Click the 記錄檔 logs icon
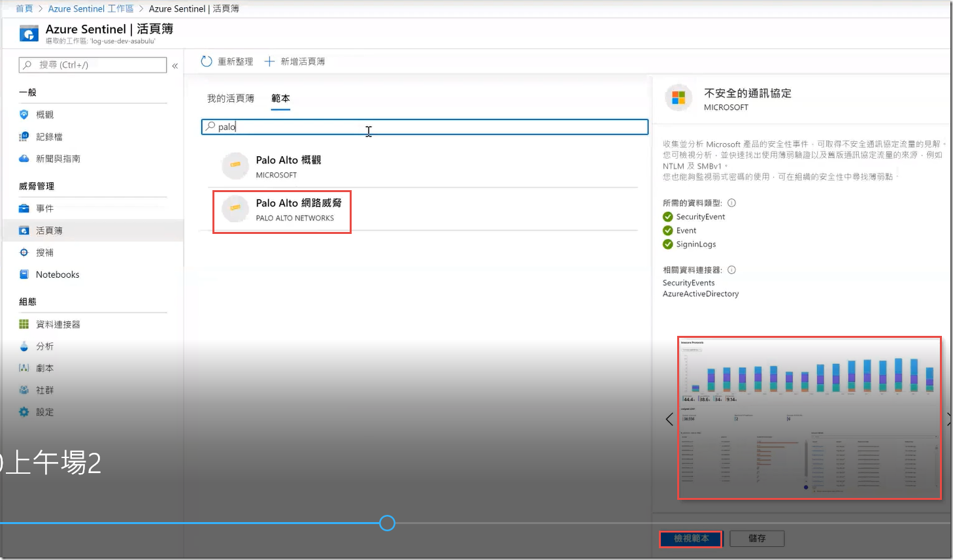 pyautogui.click(x=24, y=137)
